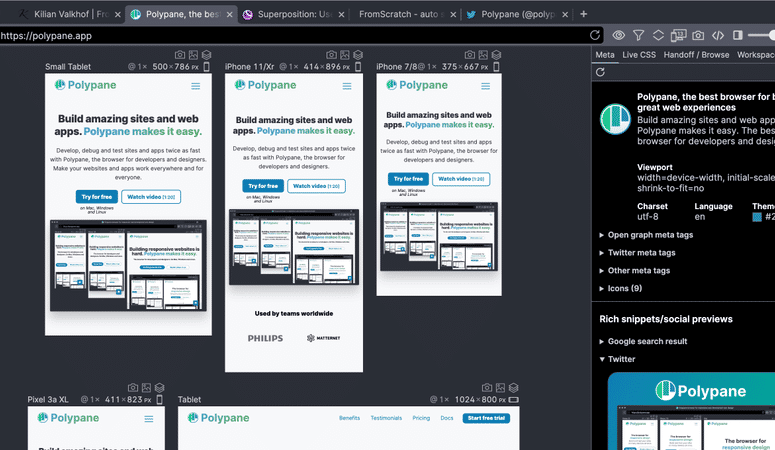This screenshot has height=450, width=775.
Task: Refresh the Meta panel information
Action: click(x=600, y=72)
